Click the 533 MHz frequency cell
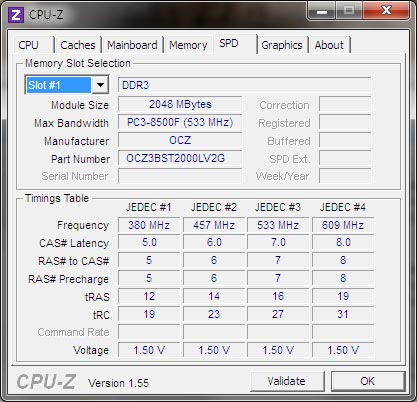417x402 pixels. (278, 225)
